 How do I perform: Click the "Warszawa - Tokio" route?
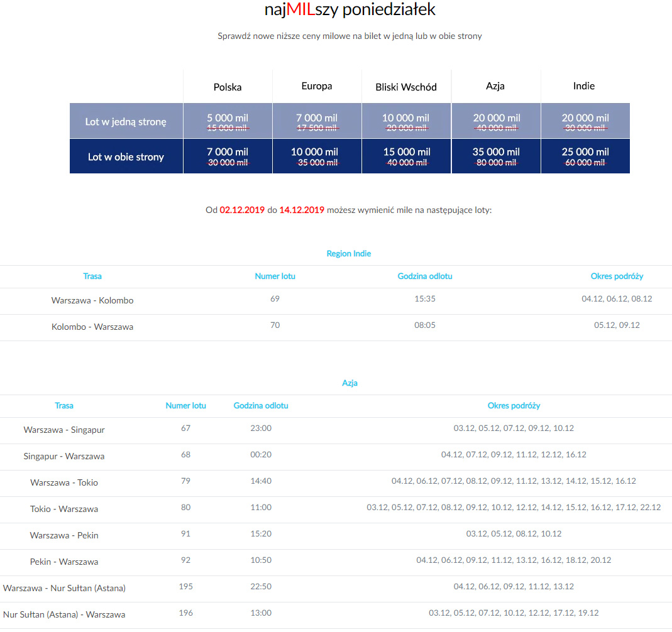coord(64,482)
